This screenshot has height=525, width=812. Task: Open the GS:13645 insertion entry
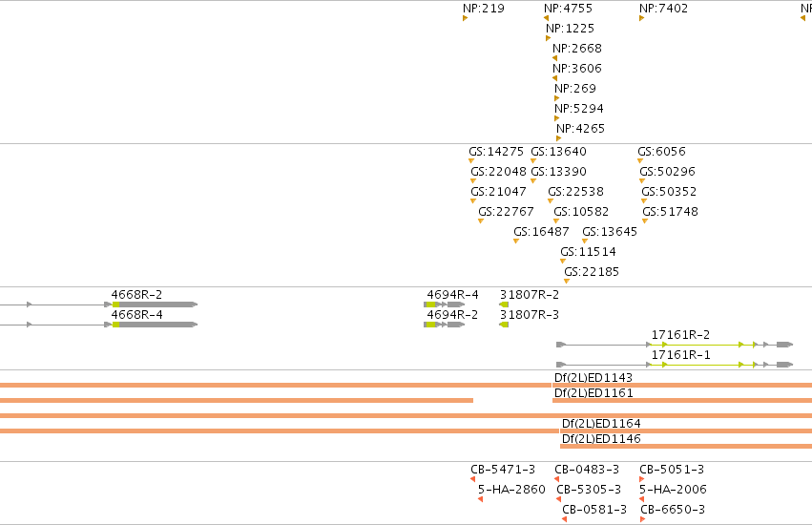click(610, 232)
